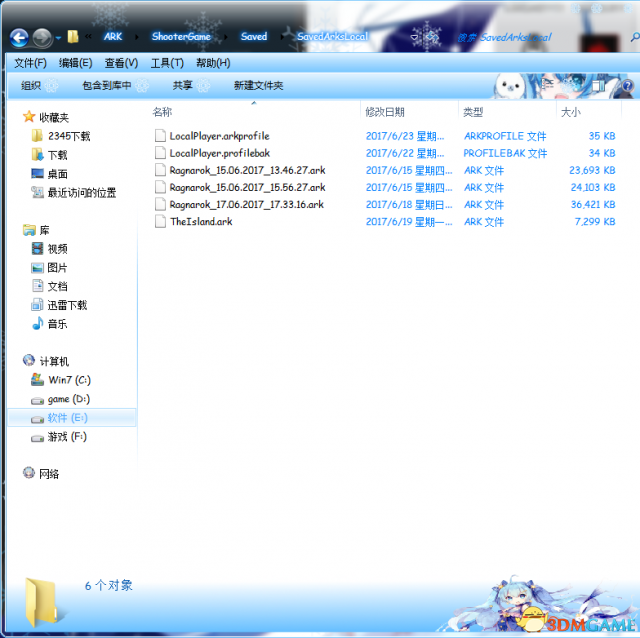This screenshot has width=640, height=638.
Task: Expand arrow after ARK breadcrumb
Action: click(137, 37)
